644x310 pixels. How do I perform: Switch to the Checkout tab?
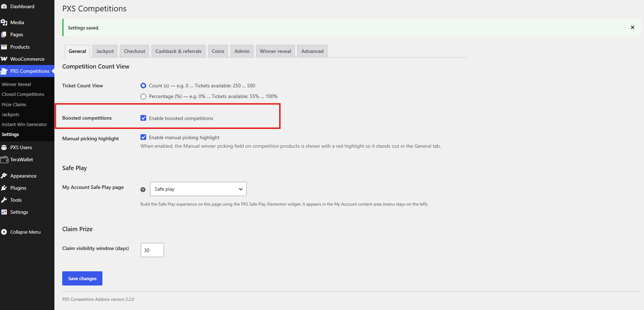(134, 51)
